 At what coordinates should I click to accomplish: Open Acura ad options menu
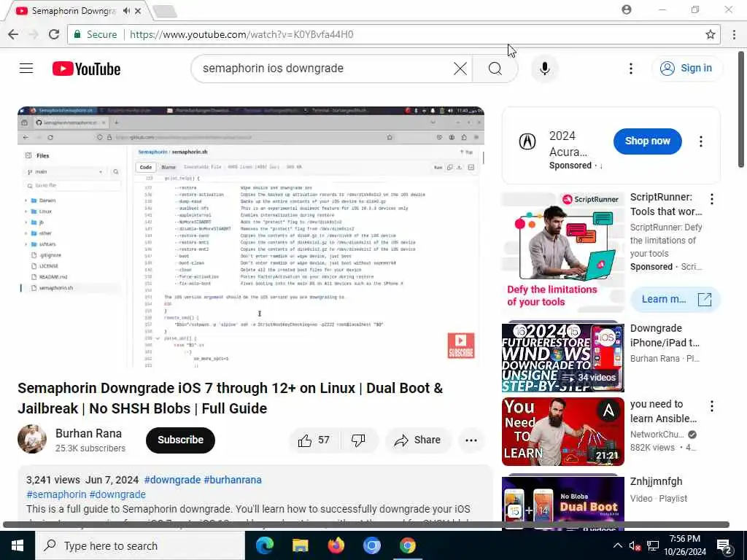click(x=701, y=141)
